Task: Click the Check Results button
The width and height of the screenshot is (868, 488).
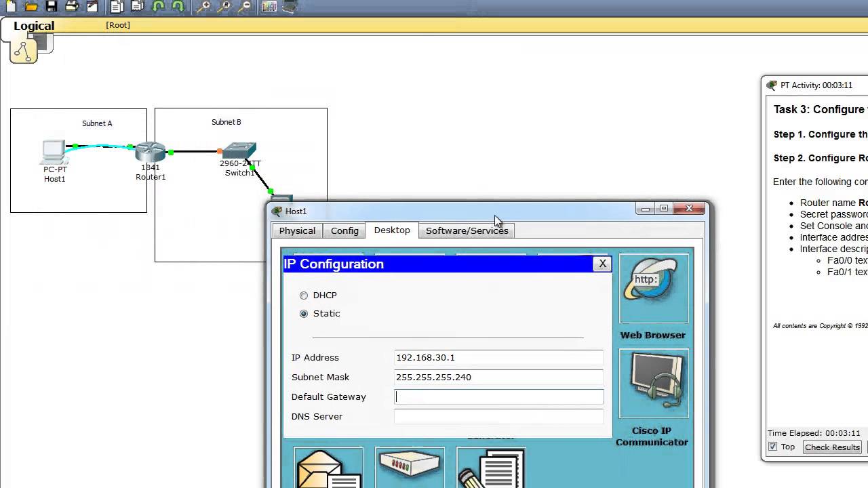Action: pyautogui.click(x=832, y=447)
